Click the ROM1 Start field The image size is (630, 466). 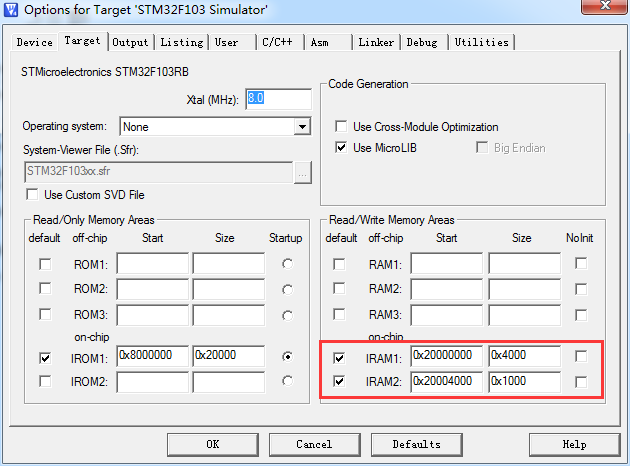pos(153,264)
